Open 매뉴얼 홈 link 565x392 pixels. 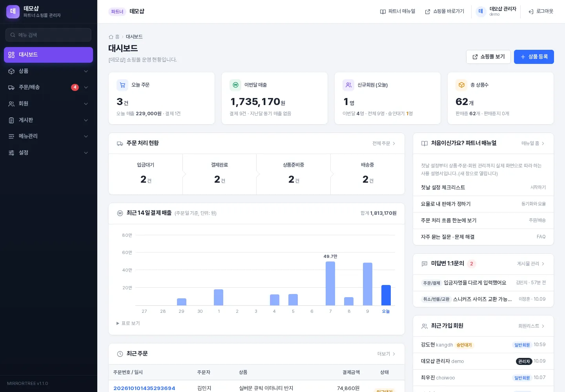533,143
